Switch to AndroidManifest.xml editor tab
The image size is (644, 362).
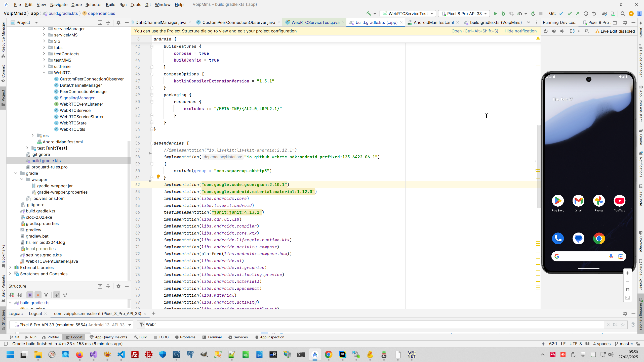(433, 23)
